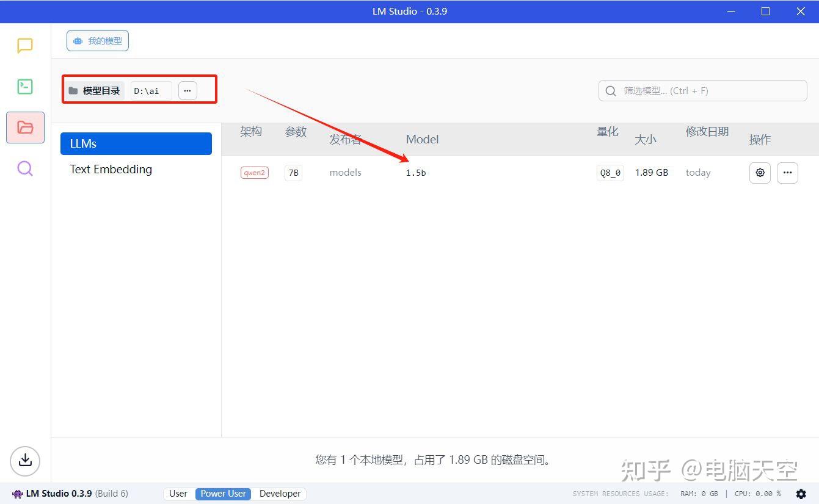
Task: Click the RAM usage indicator
Action: [x=699, y=494]
